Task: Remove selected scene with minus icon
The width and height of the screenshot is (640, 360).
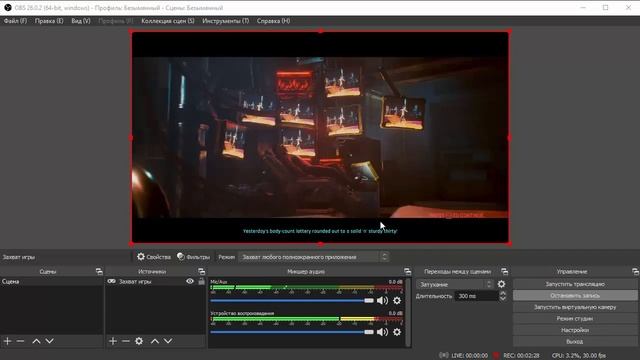Action: tap(20, 341)
